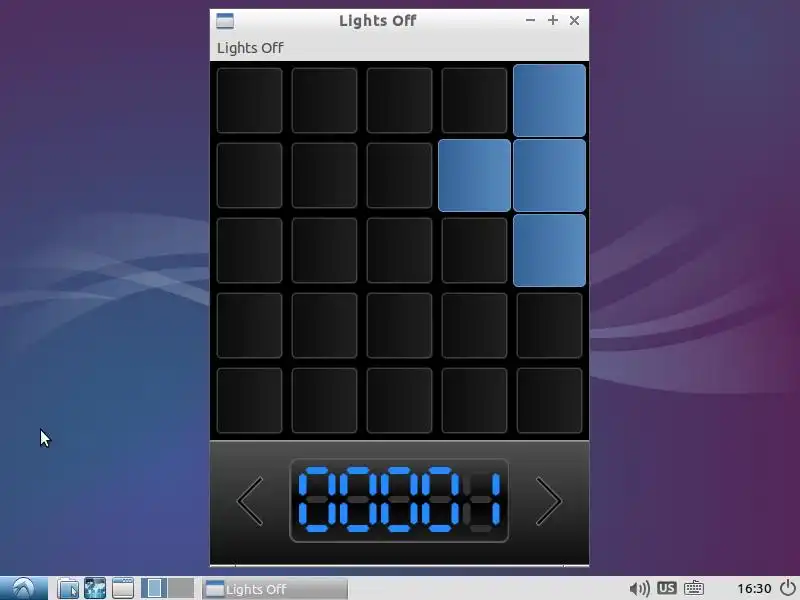
Task: Open the on-screen keyboard tray icon
Action: pyautogui.click(x=694, y=588)
